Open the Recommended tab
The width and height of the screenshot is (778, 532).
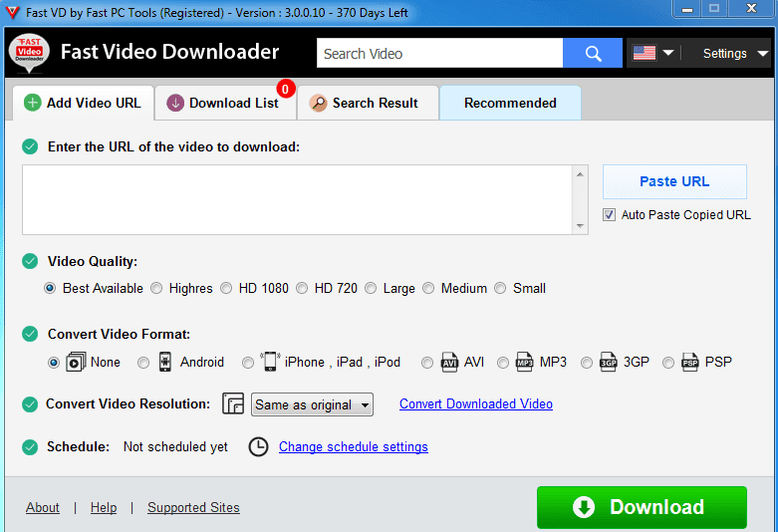(x=510, y=103)
